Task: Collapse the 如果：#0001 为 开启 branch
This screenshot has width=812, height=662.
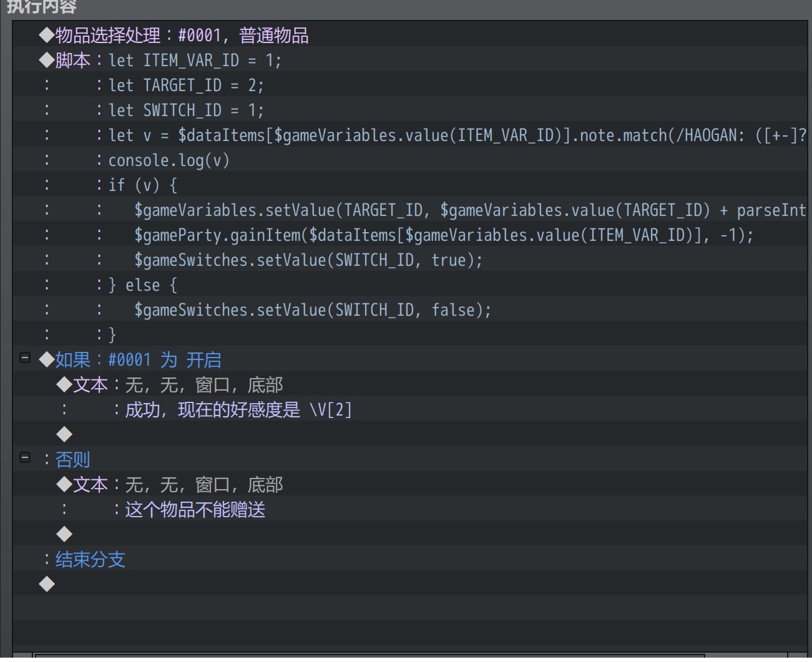Action: [x=25, y=358]
